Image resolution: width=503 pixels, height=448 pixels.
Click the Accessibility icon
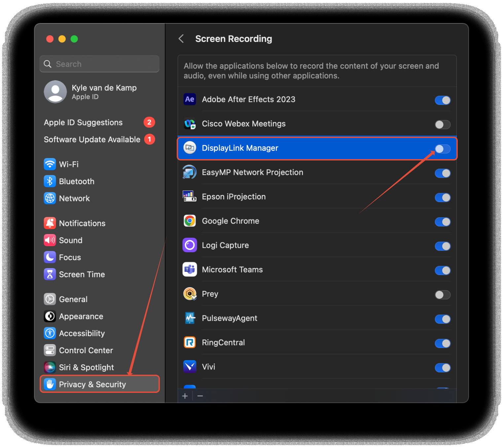pos(50,333)
